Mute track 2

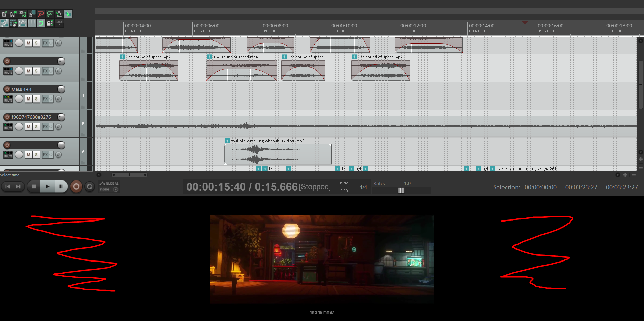tap(29, 43)
